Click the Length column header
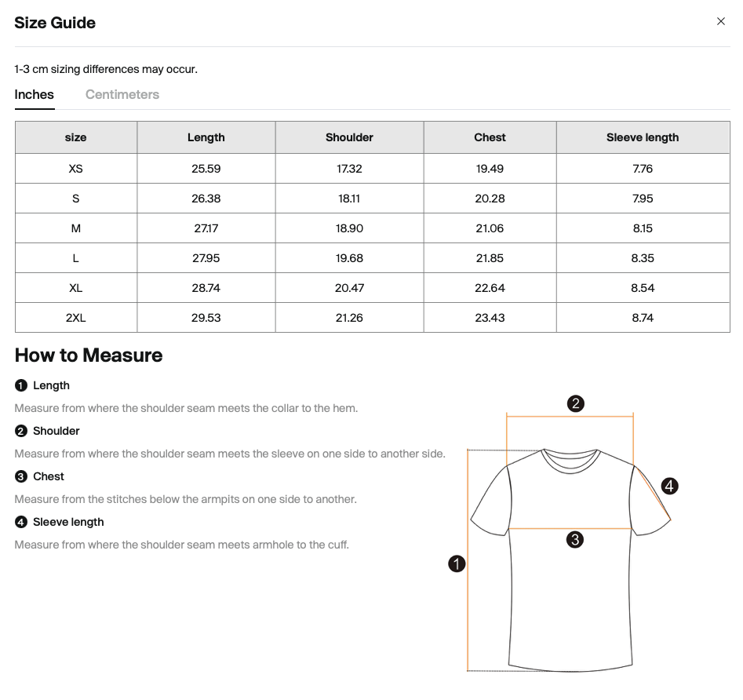The height and width of the screenshot is (700, 743). coord(206,138)
